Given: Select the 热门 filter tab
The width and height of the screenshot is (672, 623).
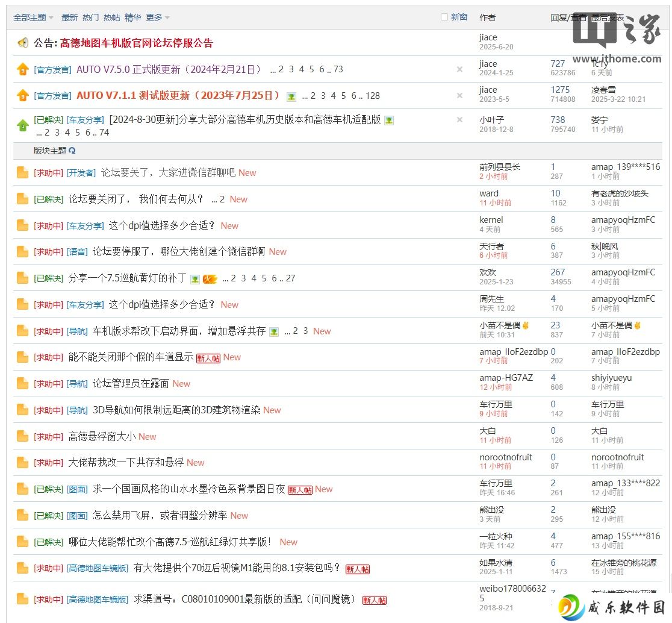Looking at the screenshot, I should pyautogui.click(x=90, y=17).
